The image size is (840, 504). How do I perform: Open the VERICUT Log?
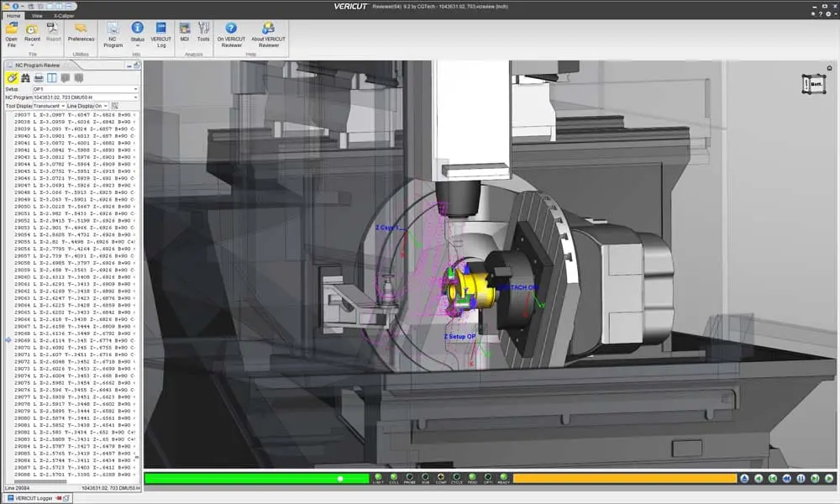click(x=160, y=34)
